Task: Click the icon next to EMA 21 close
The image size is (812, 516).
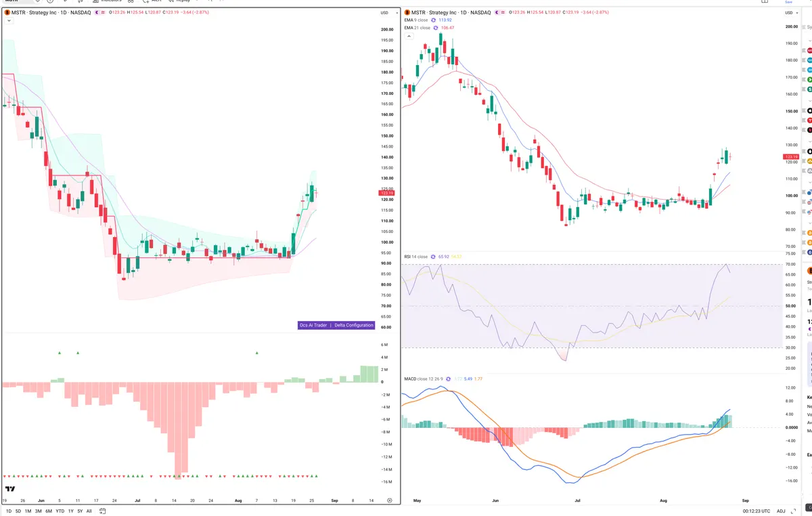Action: click(x=435, y=28)
